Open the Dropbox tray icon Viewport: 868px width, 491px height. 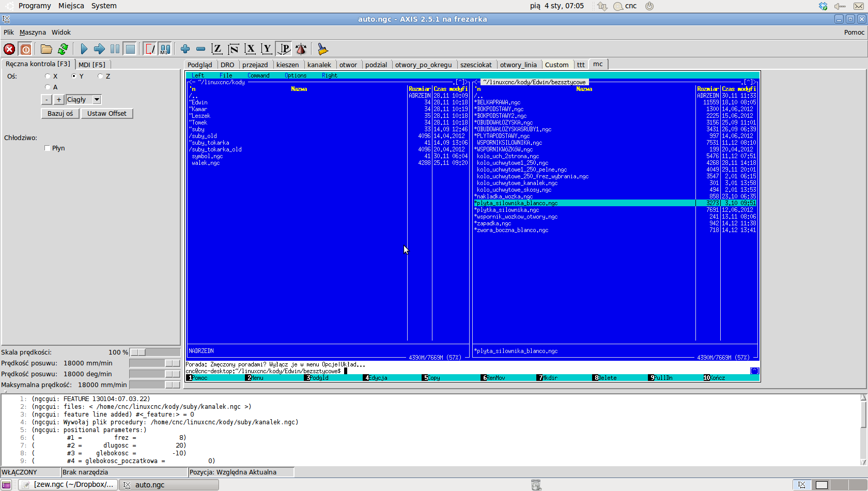[x=823, y=6]
